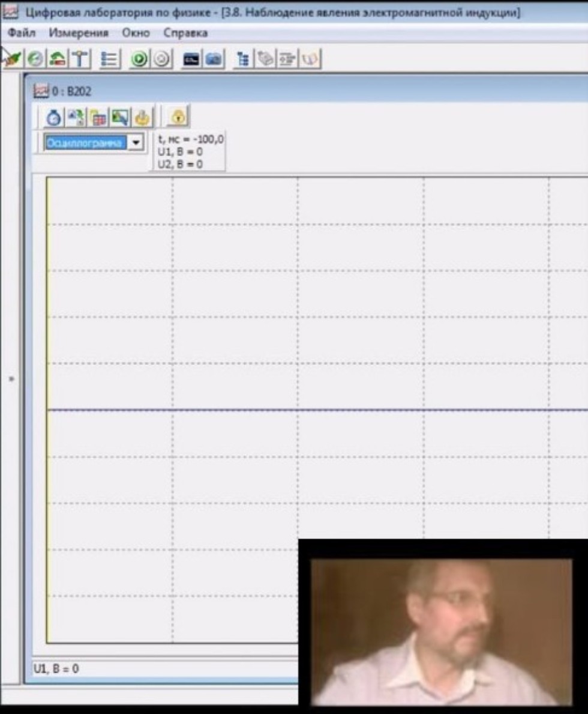Click the stopwatch timer icon

point(54,117)
